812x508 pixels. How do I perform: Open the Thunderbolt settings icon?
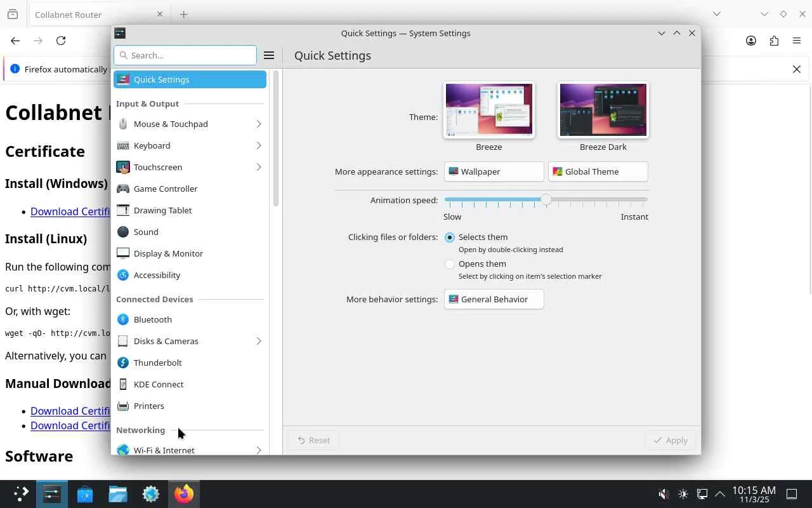pos(123,363)
